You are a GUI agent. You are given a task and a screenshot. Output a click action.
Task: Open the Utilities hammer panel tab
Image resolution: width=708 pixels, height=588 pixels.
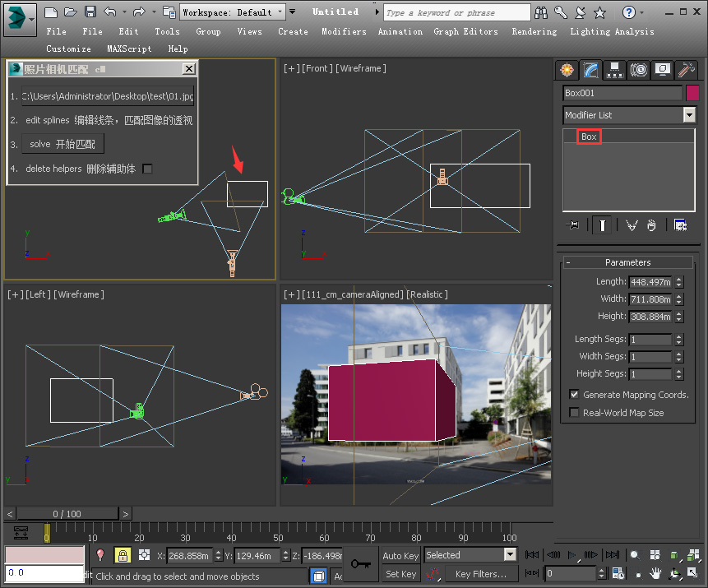(x=687, y=70)
